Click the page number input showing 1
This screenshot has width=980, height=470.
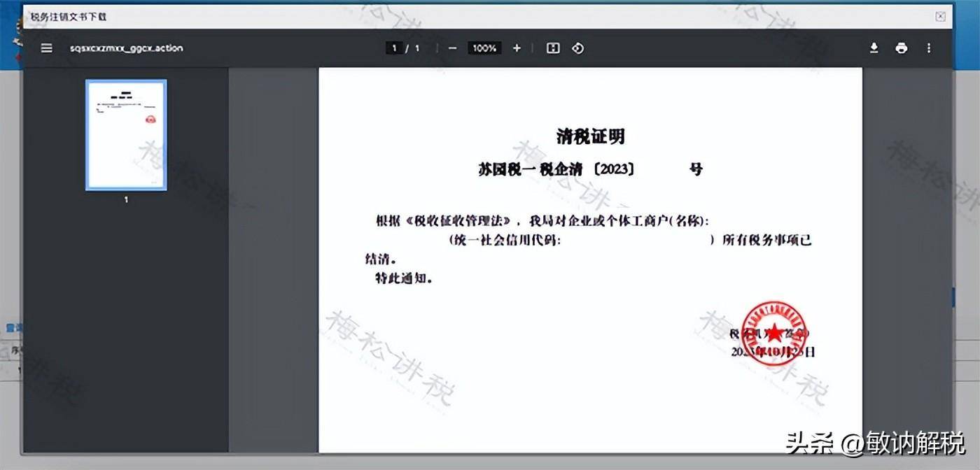tap(395, 48)
